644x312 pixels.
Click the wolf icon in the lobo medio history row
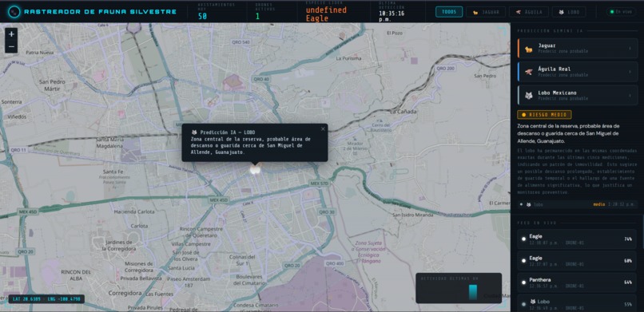tap(529, 204)
